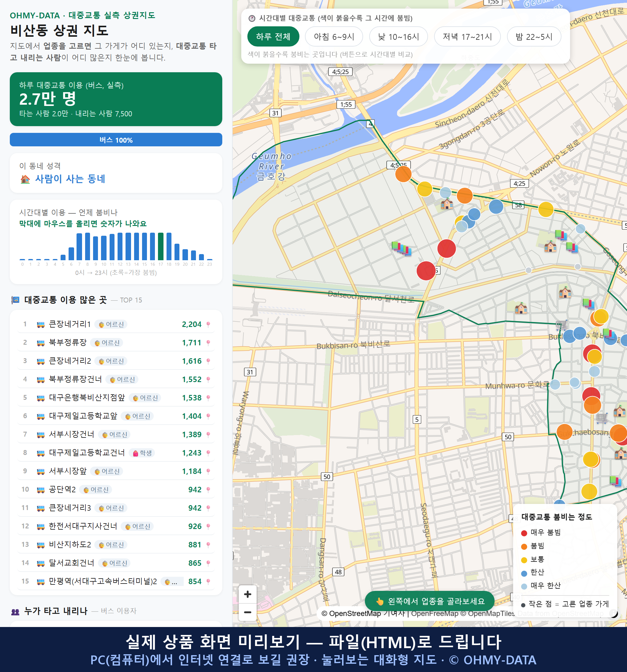627x672 pixels.
Task: Open the 공단역2 stop row
Action: 116,490
